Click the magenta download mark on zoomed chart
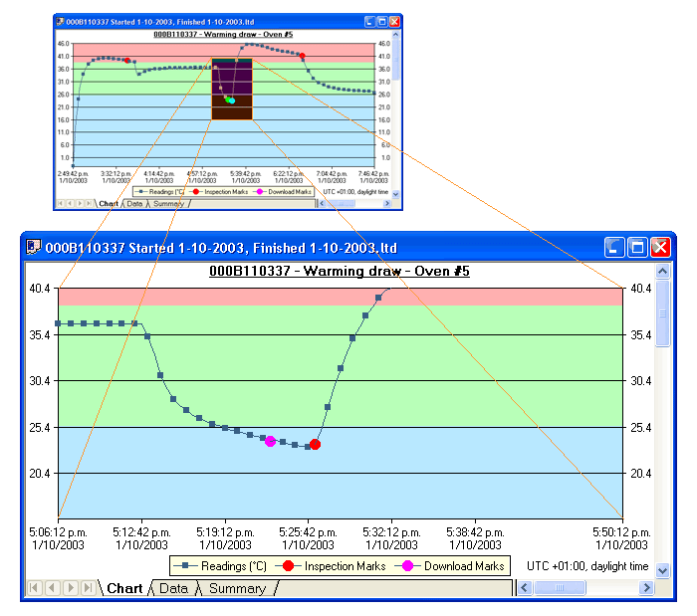697x616 pixels. [270, 441]
